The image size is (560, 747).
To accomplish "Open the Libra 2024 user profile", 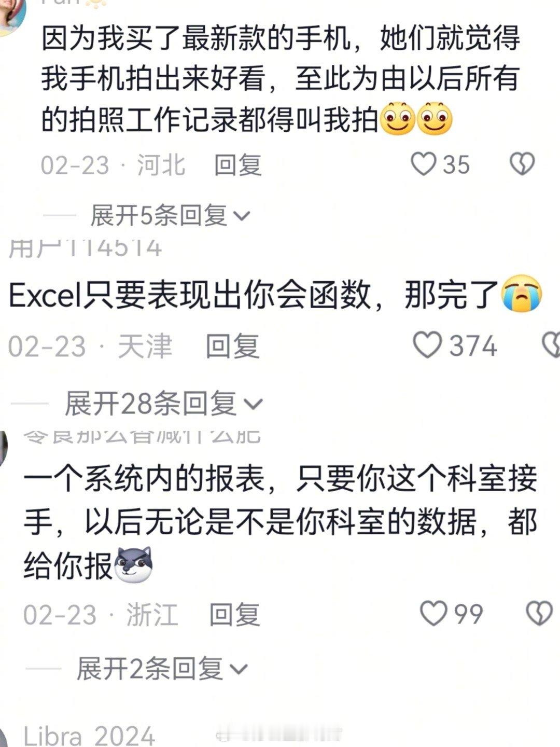I will [x=89, y=736].
